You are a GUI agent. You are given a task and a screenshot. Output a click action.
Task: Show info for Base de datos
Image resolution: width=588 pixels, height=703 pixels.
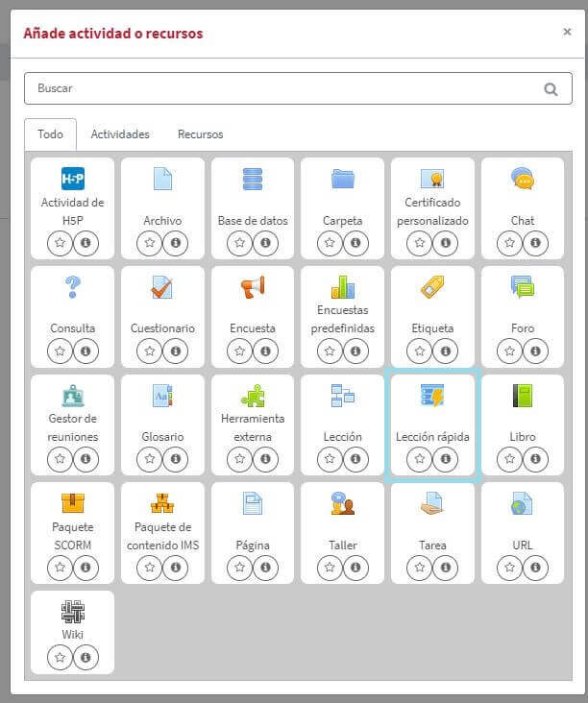coord(265,243)
